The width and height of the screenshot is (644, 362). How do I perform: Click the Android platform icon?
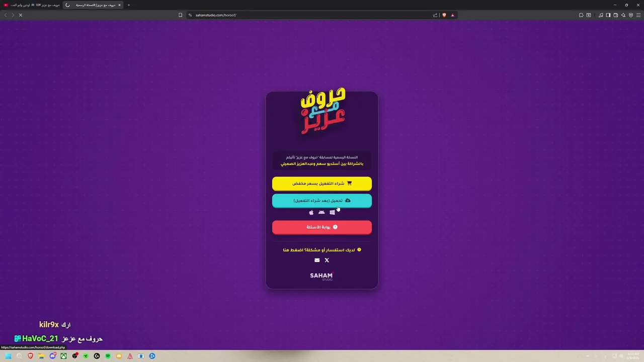click(321, 213)
